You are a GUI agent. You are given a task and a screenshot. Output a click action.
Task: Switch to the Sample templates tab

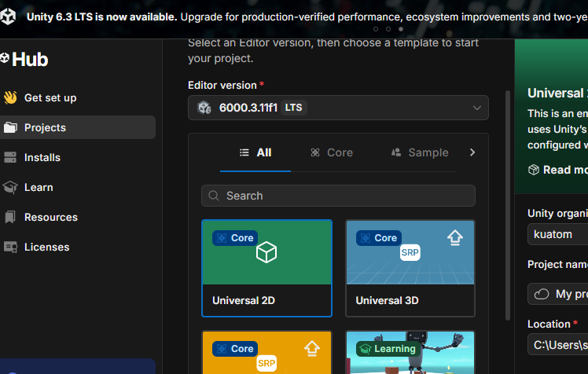pos(420,152)
